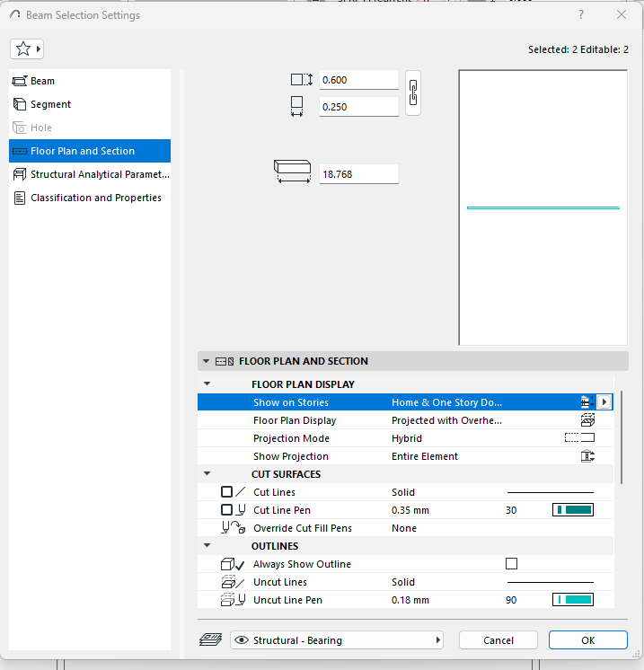The height and width of the screenshot is (670, 644).
Task: Click the beam height dimension icon
Action: pos(302,79)
